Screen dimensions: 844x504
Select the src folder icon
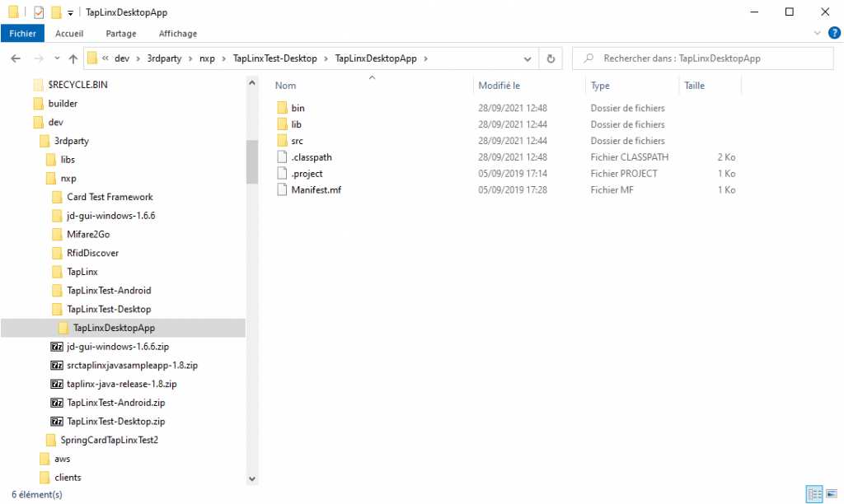282,140
